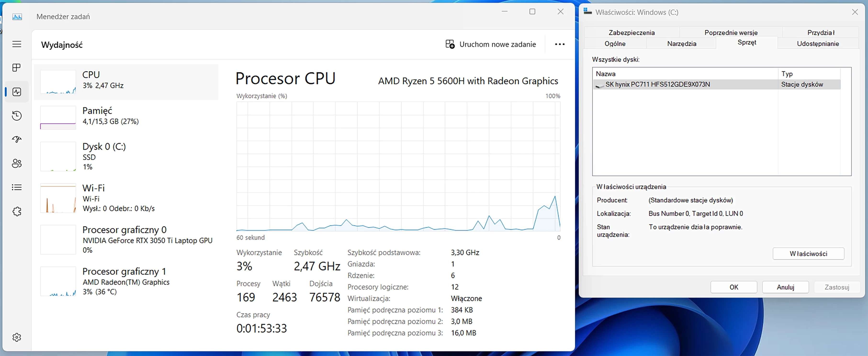The image size is (868, 356).
Task: Switch to the Zabezpieczenia tab
Action: pos(631,32)
